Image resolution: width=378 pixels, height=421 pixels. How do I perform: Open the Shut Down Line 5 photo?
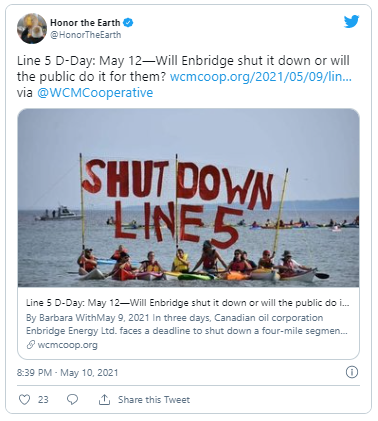188,198
